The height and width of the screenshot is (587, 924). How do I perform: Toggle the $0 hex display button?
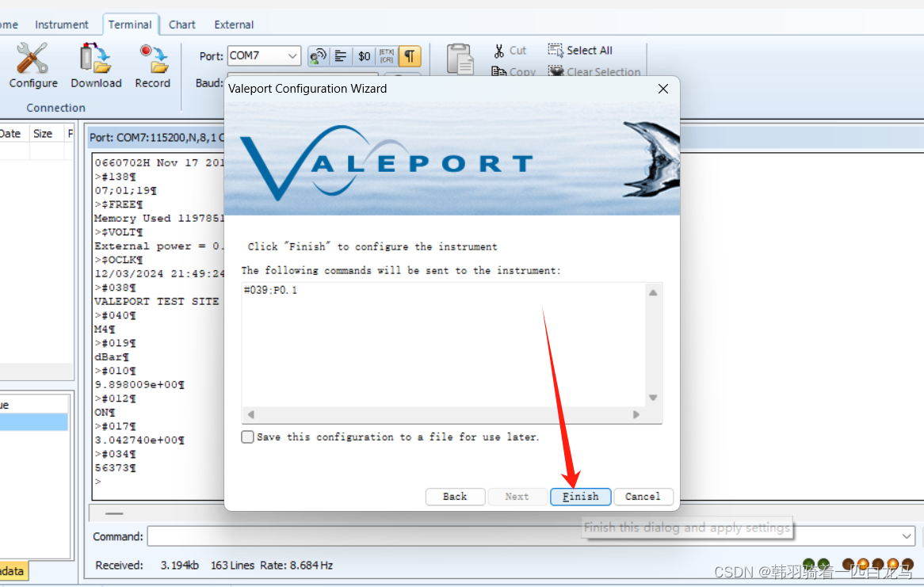click(365, 56)
